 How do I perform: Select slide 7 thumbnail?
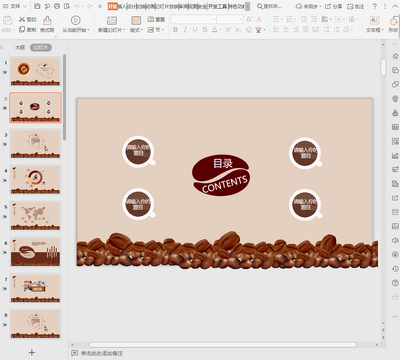[x=35, y=288]
